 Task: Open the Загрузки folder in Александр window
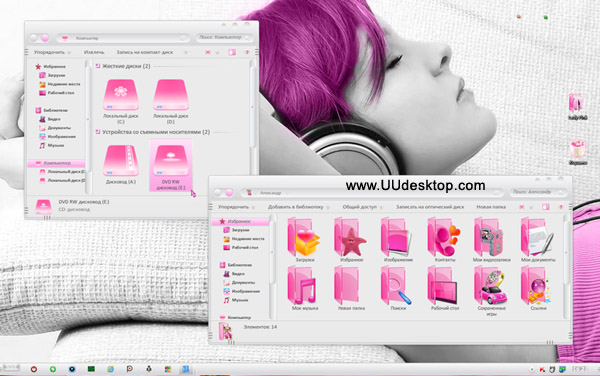[305, 237]
